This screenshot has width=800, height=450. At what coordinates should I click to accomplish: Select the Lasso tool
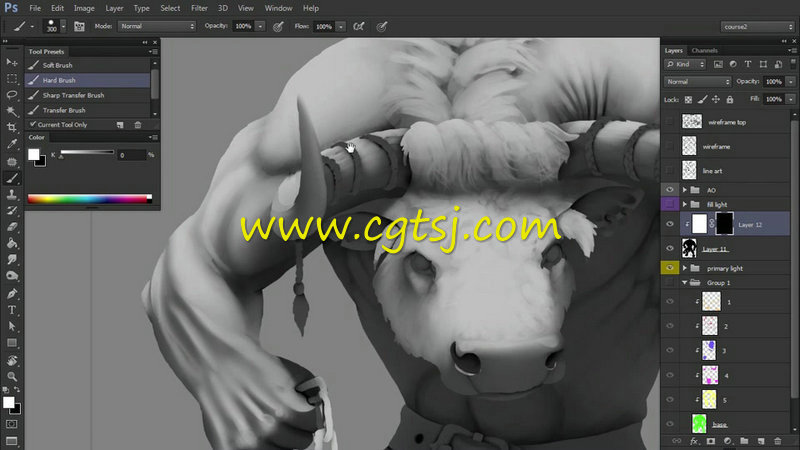tap(12, 95)
